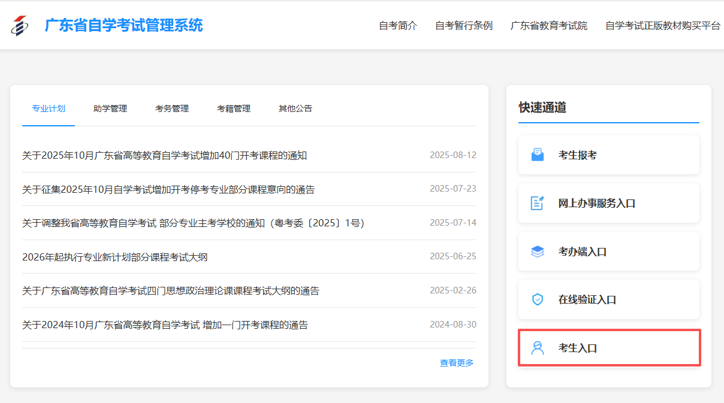Select the 专业计划 tab
Image resolution: width=724 pixels, height=403 pixels.
point(48,108)
